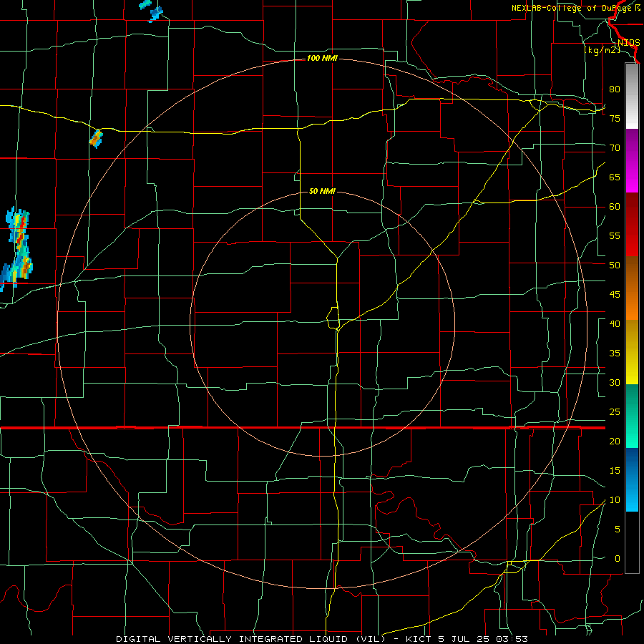Click the 30 value on the VIL scale
This screenshot has width=644, height=644.
pyautogui.click(x=615, y=382)
